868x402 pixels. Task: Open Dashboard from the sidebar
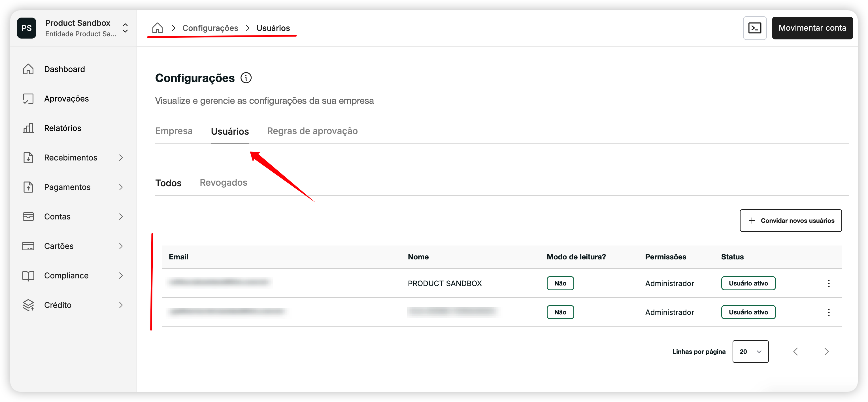64,69
